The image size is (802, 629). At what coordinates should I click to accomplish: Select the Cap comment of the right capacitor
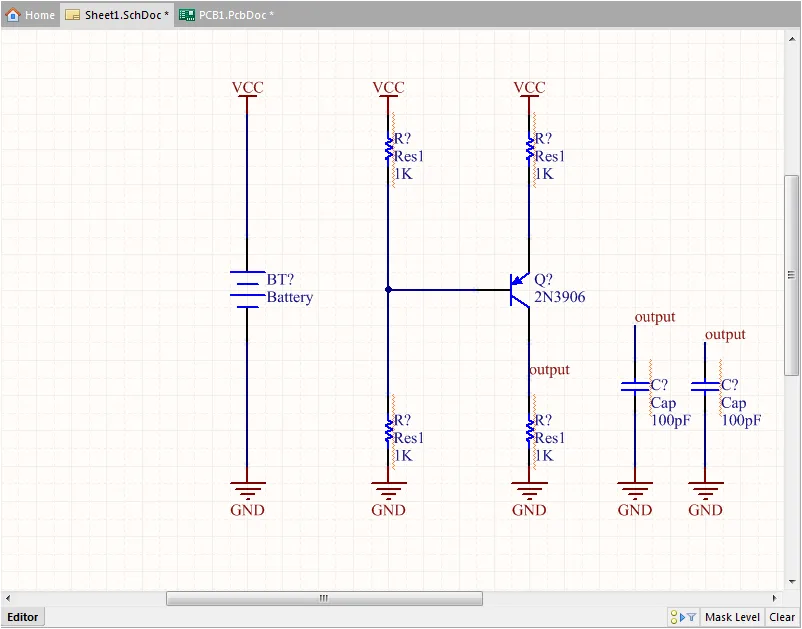(733, 403)
